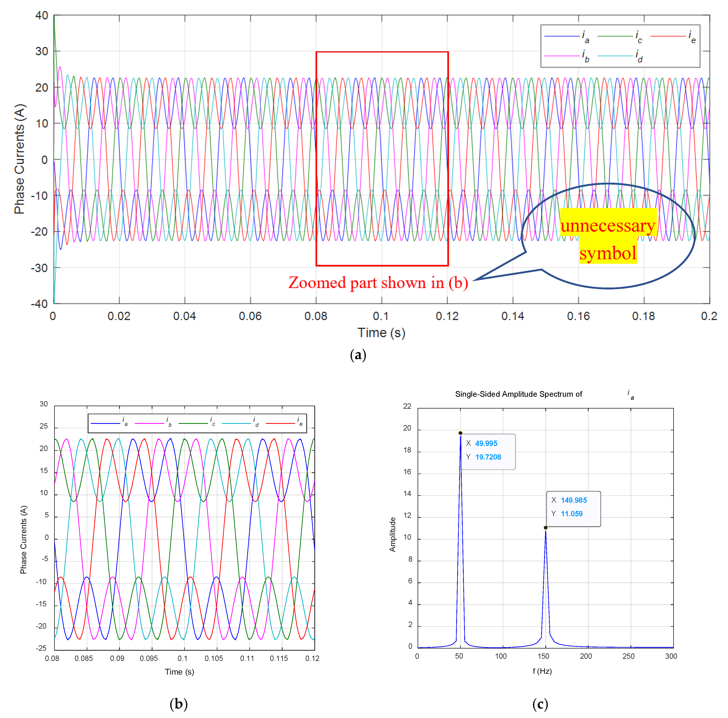The image size is (728, 718).
Task: Click the green i_c legend line in plot (a)
Action: [x=615, y=36]
